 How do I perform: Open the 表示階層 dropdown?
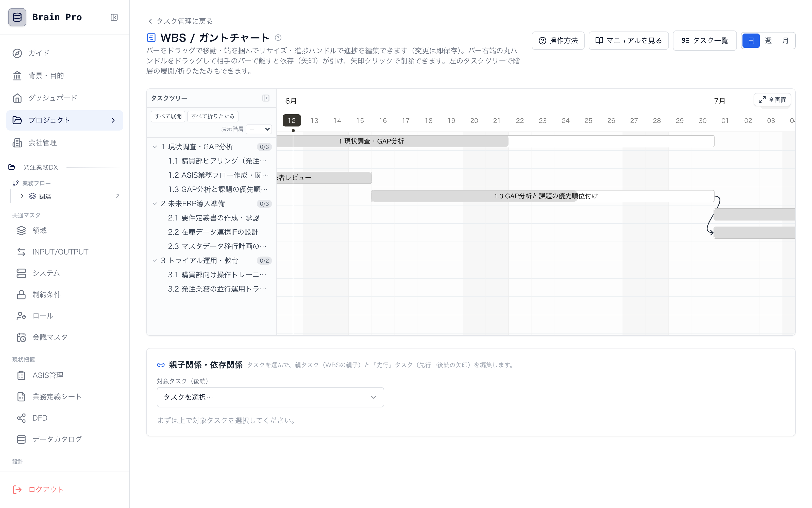[x=259, y=129]
